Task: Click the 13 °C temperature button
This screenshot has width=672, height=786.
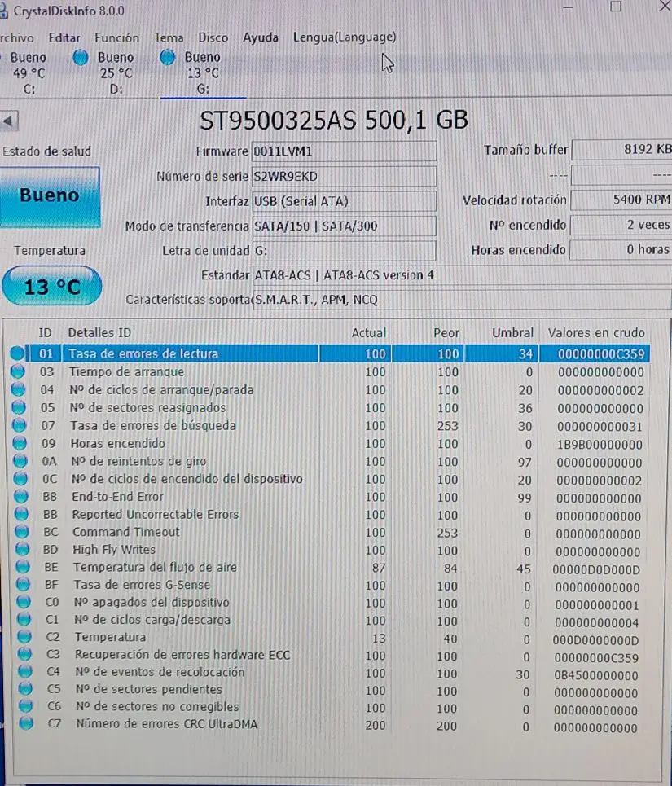Action: coord(52,286)
